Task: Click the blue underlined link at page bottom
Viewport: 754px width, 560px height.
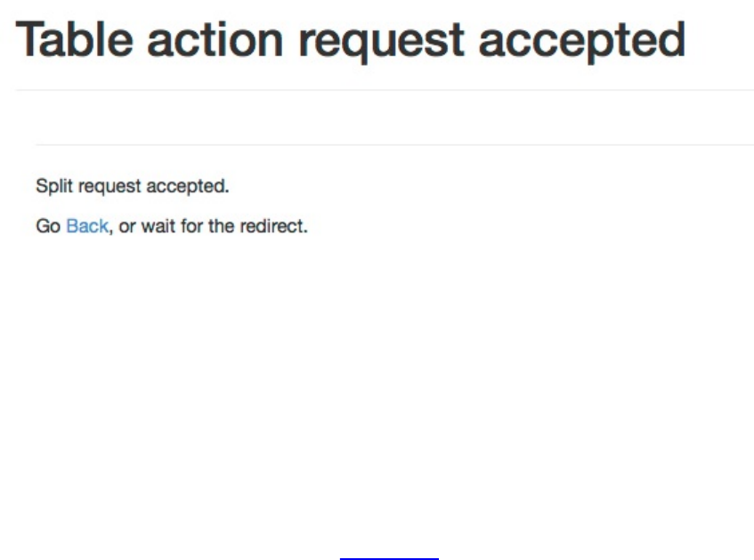Action: tap(389, 558)
